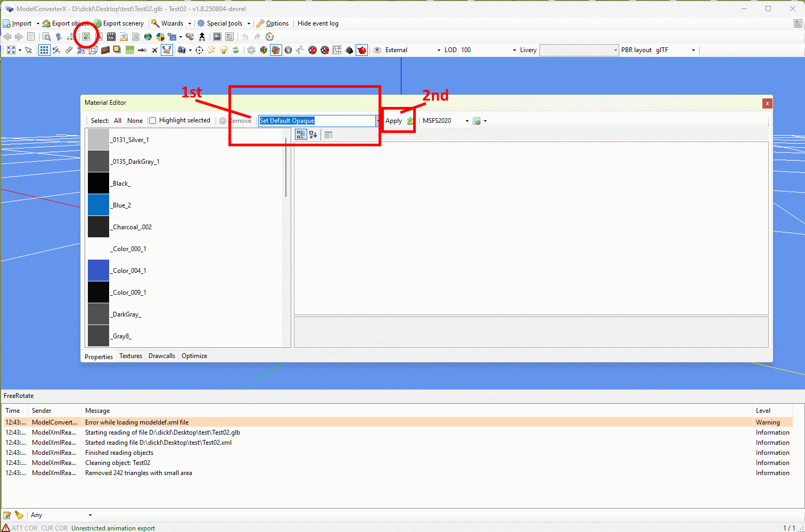Select the Categorized view in property grid
Viewport: 805px width, 532px height.
point(301,135)
